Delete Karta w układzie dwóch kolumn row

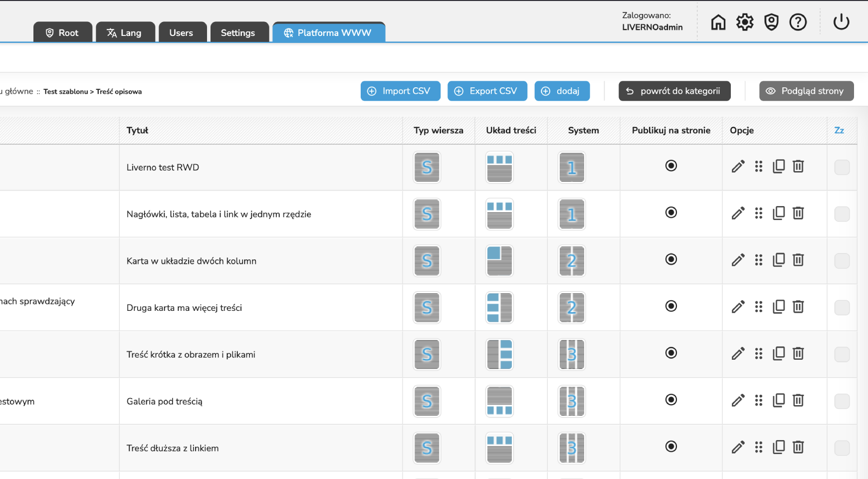click(x=798, y=260)
